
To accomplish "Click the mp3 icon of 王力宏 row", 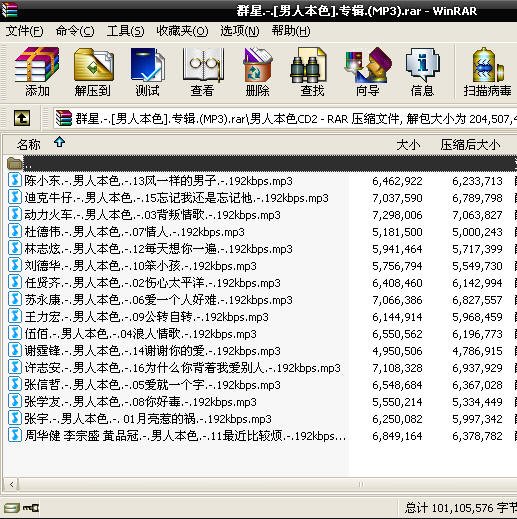I will 15,317.
